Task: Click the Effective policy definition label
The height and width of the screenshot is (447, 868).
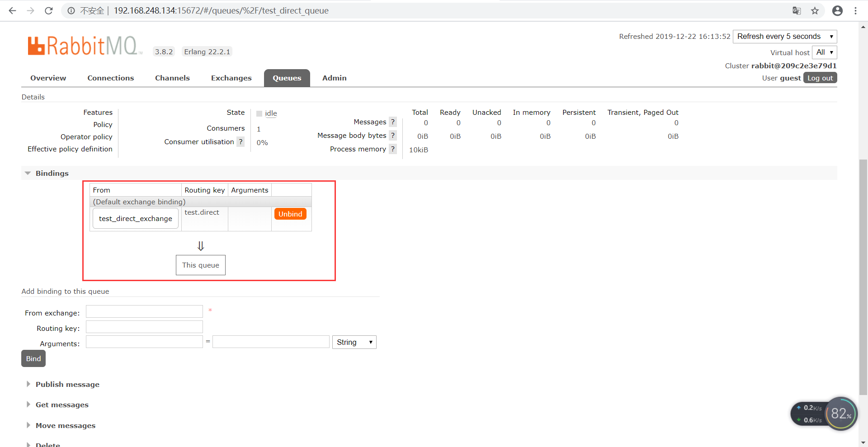Action: (70, 149)
